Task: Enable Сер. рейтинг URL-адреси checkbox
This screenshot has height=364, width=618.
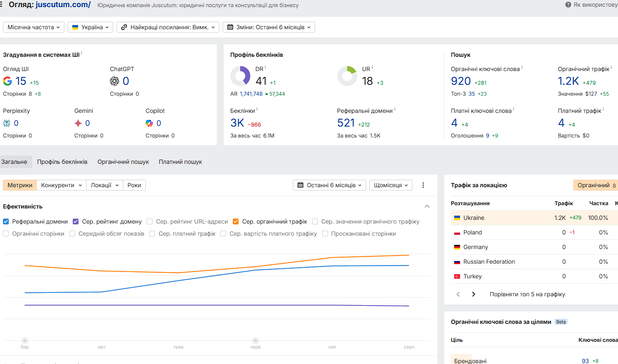Action: point(150,221)
